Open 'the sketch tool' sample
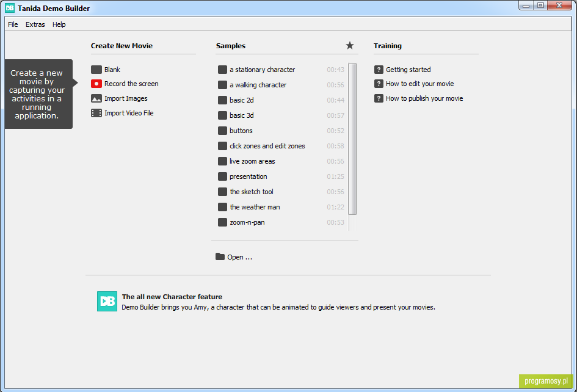 point(252,192)
